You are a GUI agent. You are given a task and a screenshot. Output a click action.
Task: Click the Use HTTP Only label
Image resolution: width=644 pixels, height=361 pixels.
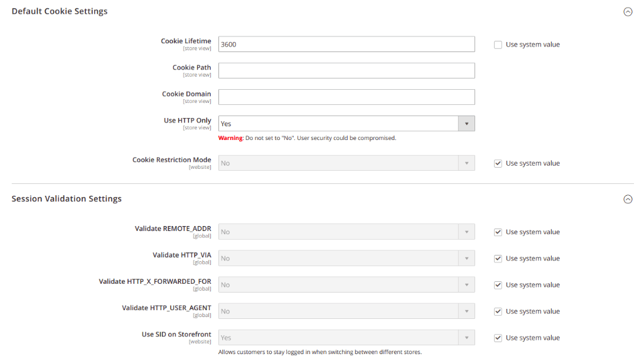[187, 121]
